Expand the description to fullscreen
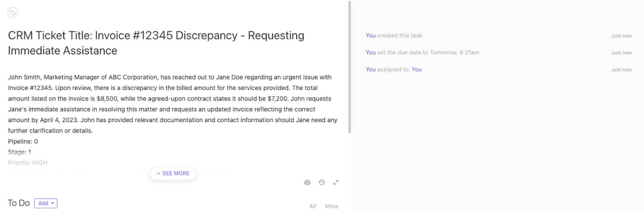Screen dimensions: 644x210 [336, 183]
